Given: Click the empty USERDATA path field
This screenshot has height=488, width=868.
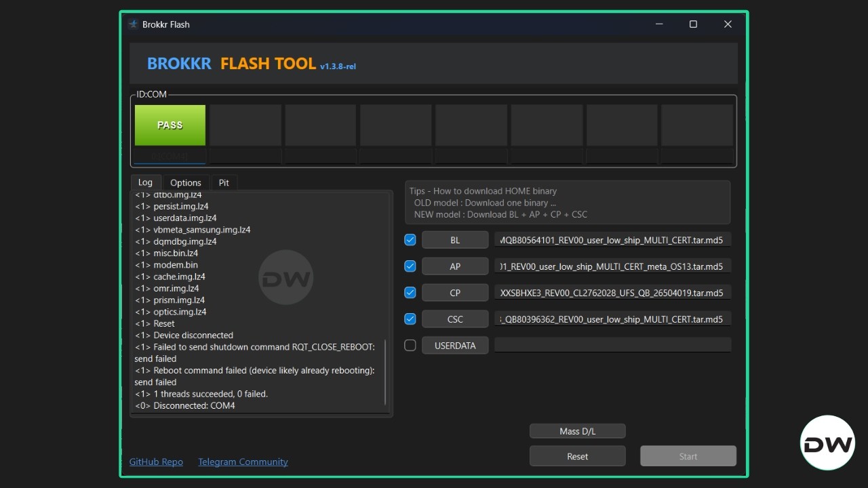Looking at the screenshot, I should pos(613,345).
